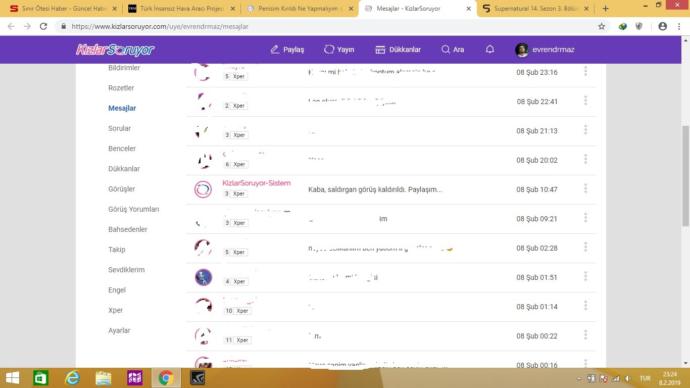Image resolution: width=690 pixels, height=388 pixels.
Task: Open Internet Explorer from the taskbar
Action: [x=72, y=378]
